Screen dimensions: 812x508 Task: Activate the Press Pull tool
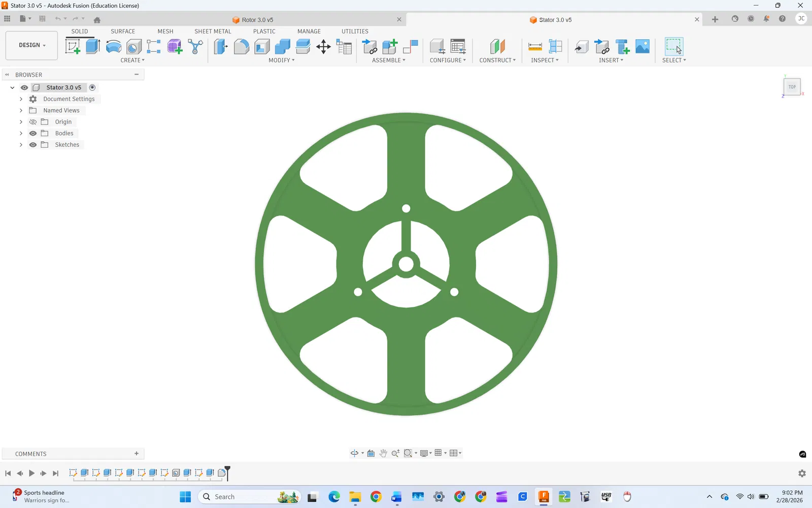coord(221,47)
